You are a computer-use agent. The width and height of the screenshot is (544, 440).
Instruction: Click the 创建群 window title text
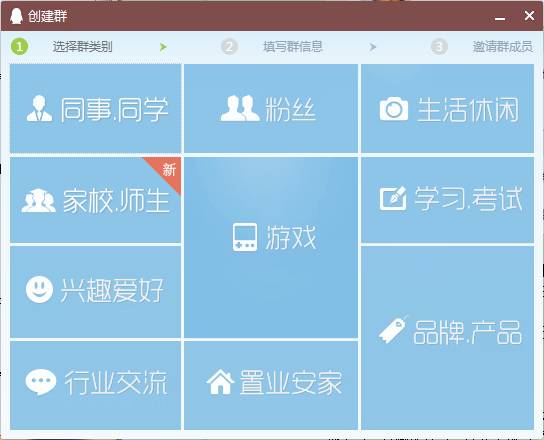48,16
